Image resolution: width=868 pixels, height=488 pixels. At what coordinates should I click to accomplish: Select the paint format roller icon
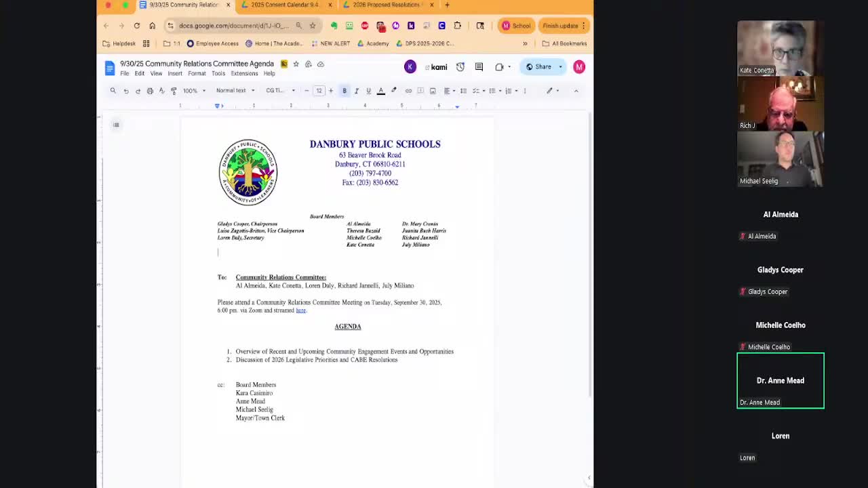(174, 91)
